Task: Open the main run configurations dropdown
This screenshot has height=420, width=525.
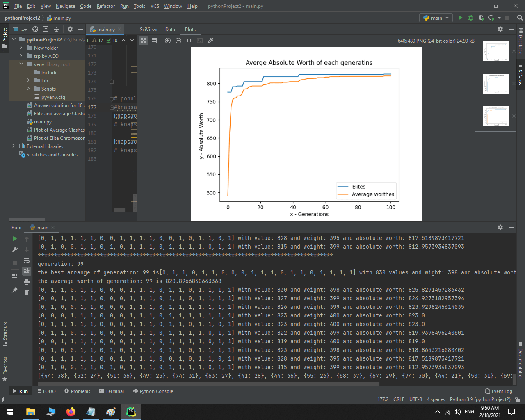Action: coord(436,18)
